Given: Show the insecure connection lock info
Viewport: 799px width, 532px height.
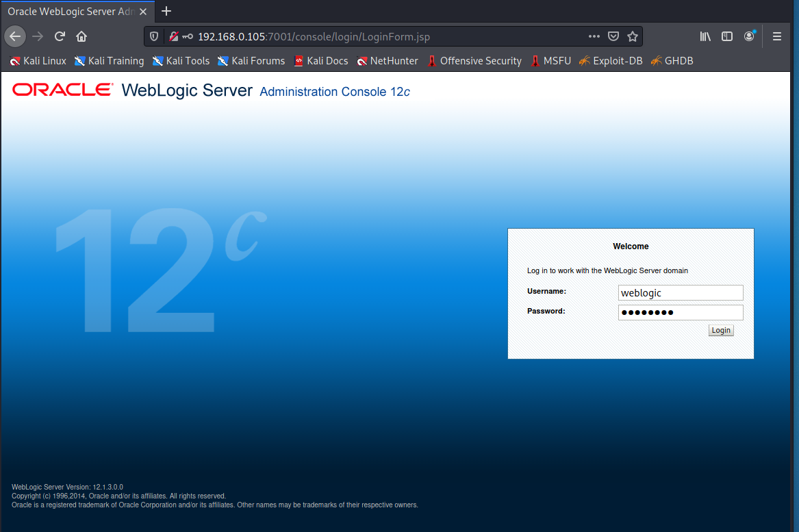Looking at the screenshot, I should 174,36.
